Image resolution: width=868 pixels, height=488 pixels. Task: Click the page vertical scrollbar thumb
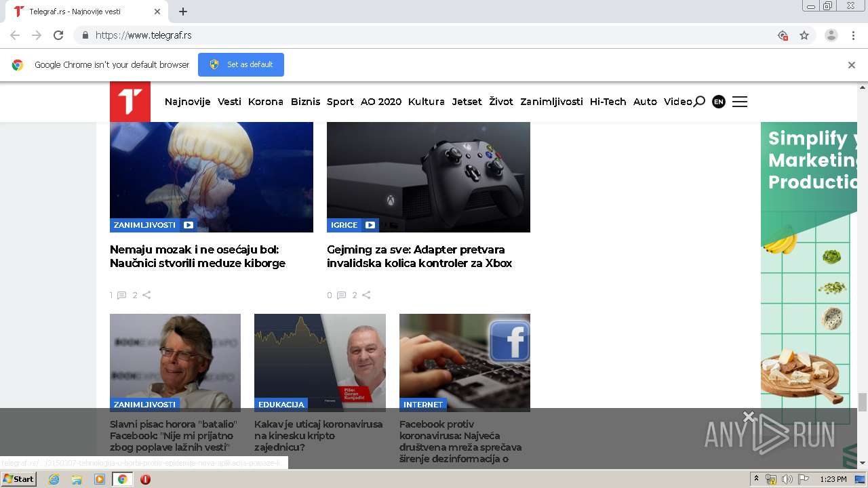click(863, 402)
